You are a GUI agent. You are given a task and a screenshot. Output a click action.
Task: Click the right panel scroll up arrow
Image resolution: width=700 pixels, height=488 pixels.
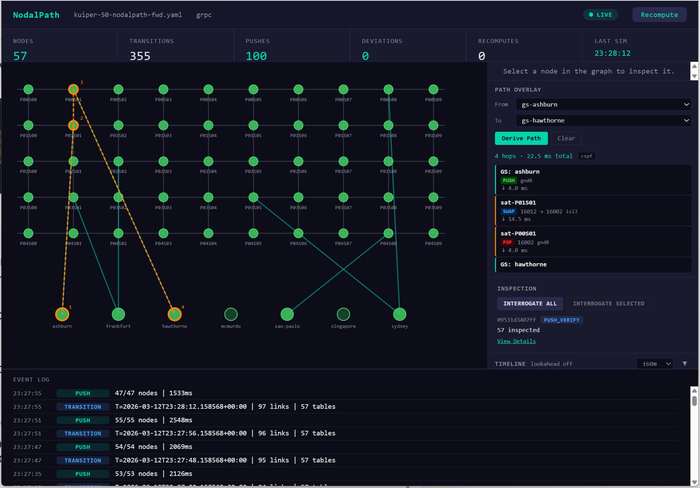[x=694, y=67]
